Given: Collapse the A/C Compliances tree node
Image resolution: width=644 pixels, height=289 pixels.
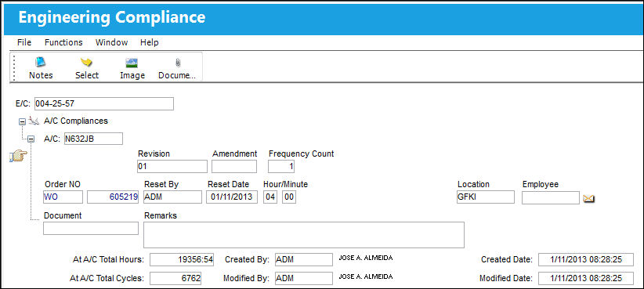Looking at the screenshot, I should tap(22, 121).
